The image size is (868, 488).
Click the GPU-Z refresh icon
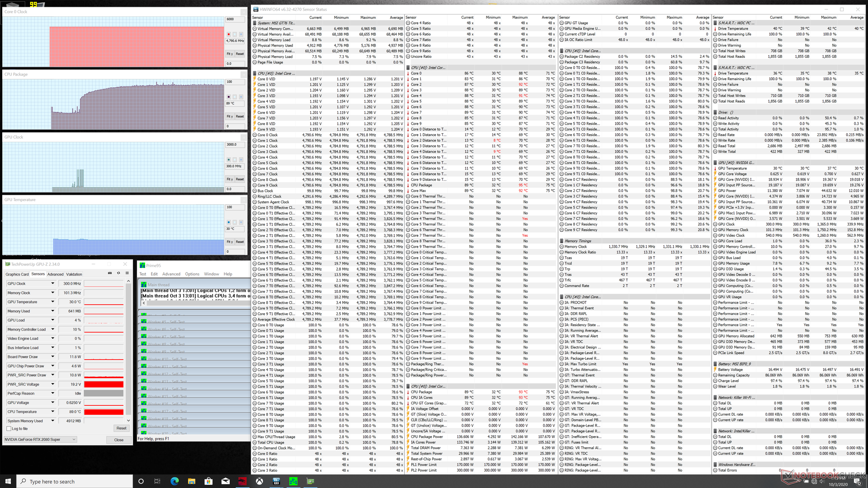coord(118,273)
